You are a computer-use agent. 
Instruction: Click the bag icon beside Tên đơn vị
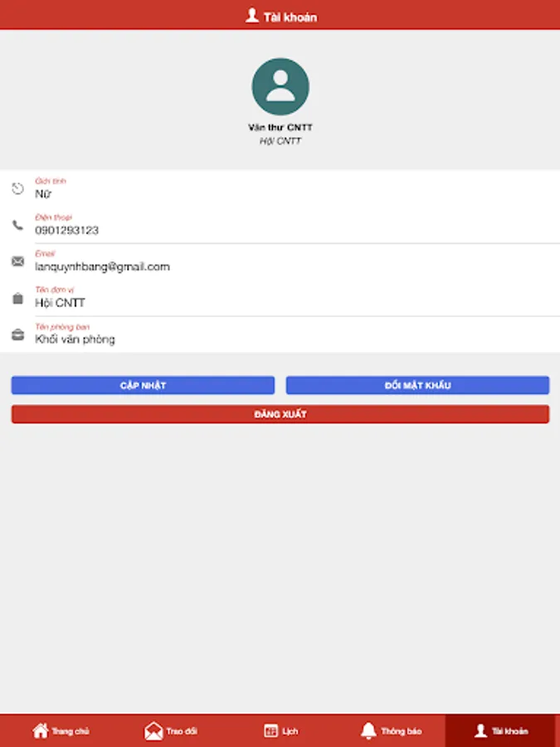[x=17, y=298]
